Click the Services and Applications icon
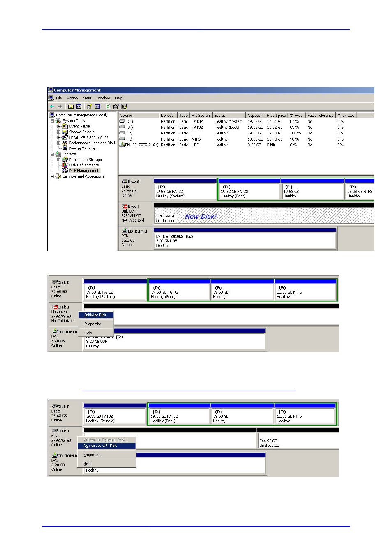 [x=58, y=176]
